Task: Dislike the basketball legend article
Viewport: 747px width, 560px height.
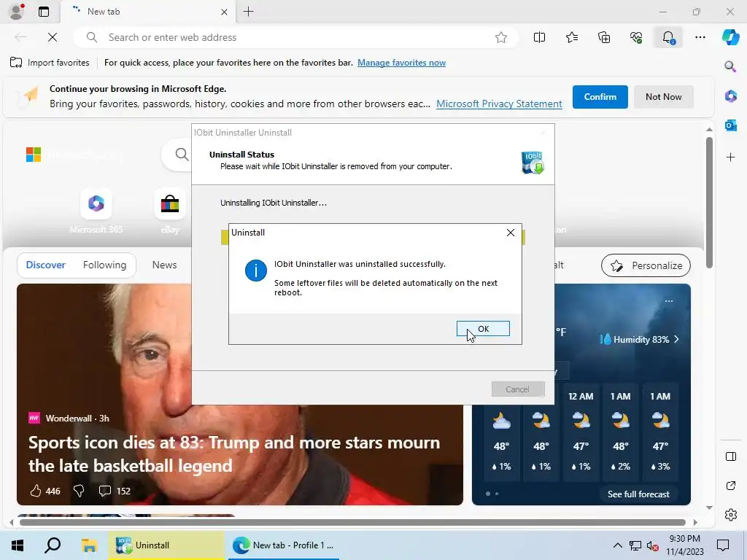Action: pyautogui.click(x=79, y=491)
